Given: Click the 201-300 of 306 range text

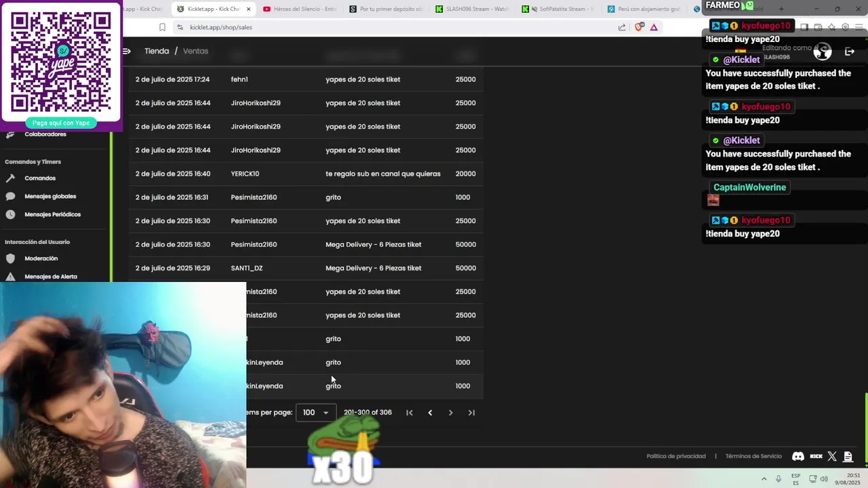Looking at the screenshot, I should pyautogui.click(x=368, y=412).
